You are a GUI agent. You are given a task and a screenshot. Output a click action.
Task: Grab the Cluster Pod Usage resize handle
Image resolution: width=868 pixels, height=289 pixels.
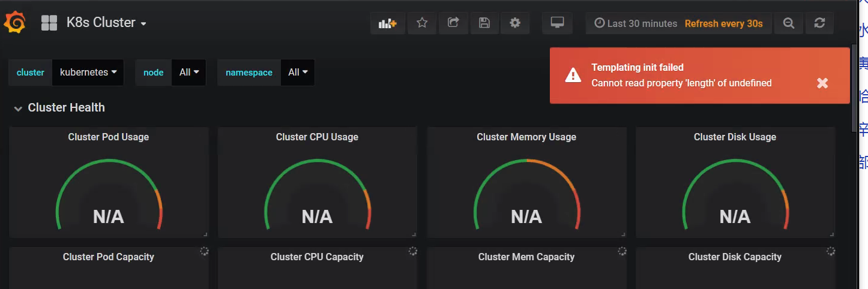pos(205,234)
